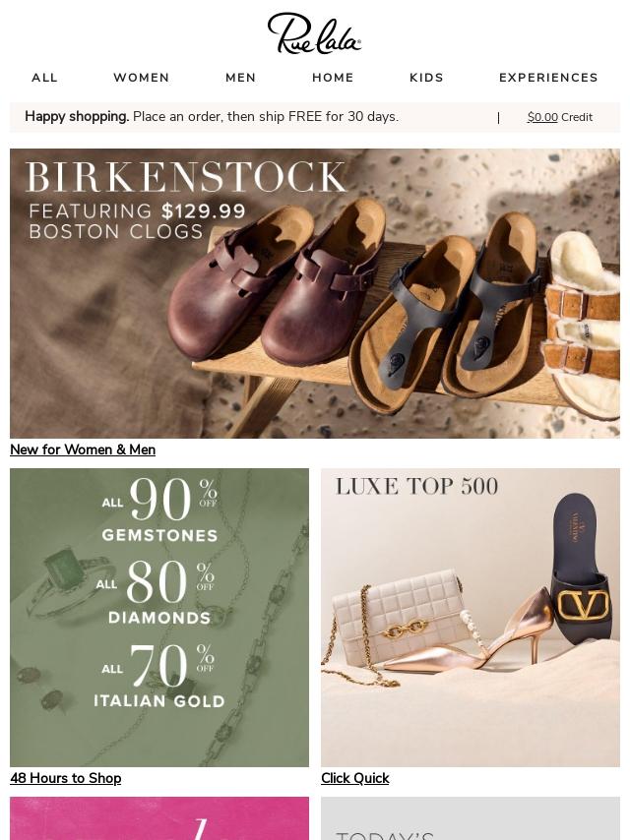Open the pink promo tile at bottom
This screenshot has width=630, height=840.
(159, 818)
